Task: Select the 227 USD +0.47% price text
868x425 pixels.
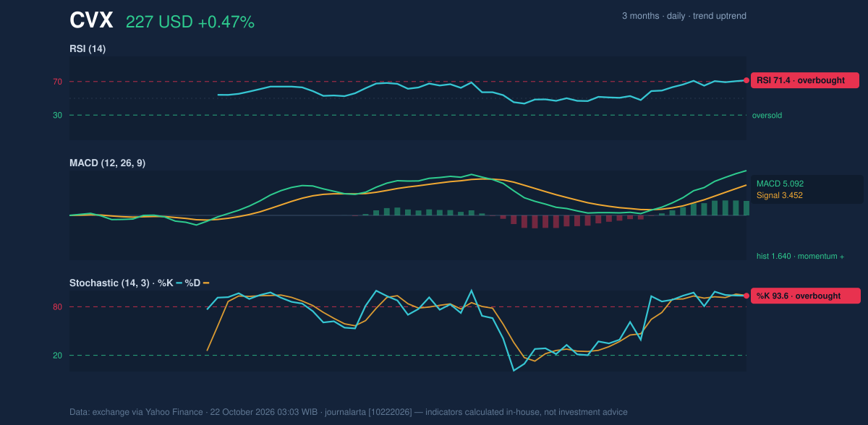Action: [190, 22]
